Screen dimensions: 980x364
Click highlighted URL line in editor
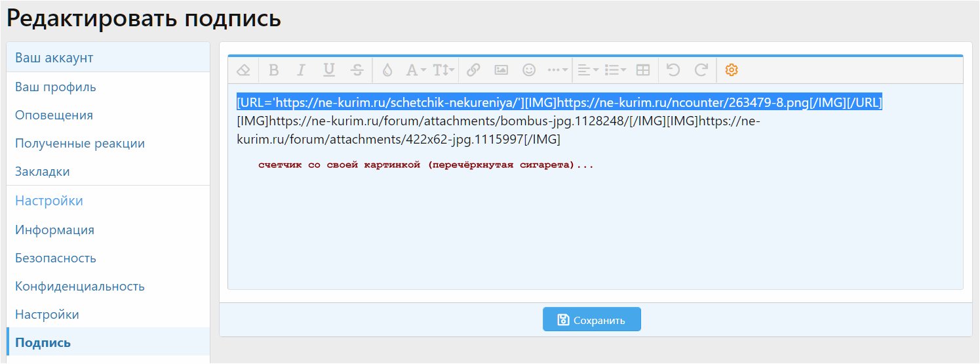(x=559, y=102)
